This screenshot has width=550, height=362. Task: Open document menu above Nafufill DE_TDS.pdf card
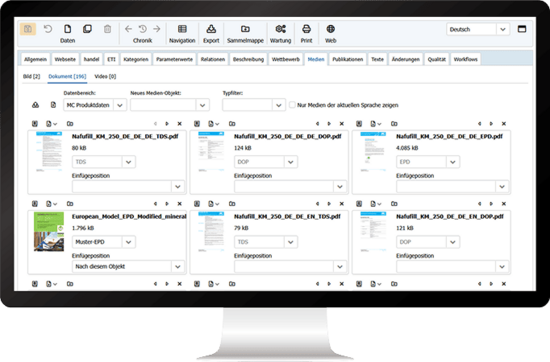point(51,124)
